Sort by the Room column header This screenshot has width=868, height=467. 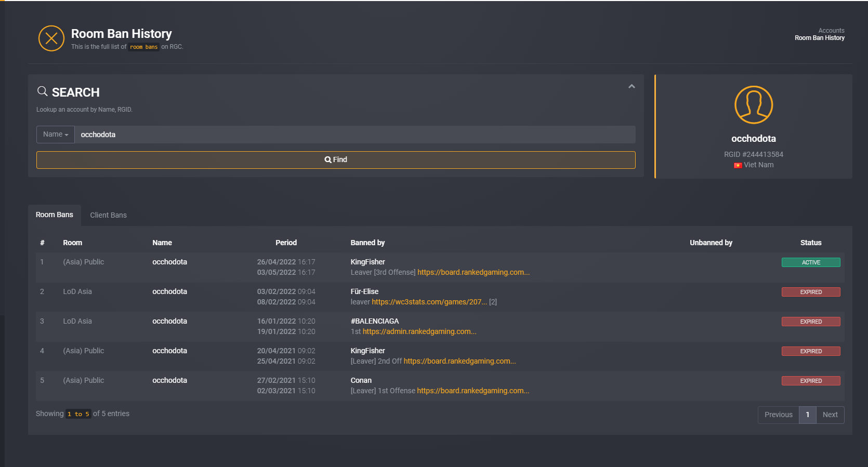point(73,243)
